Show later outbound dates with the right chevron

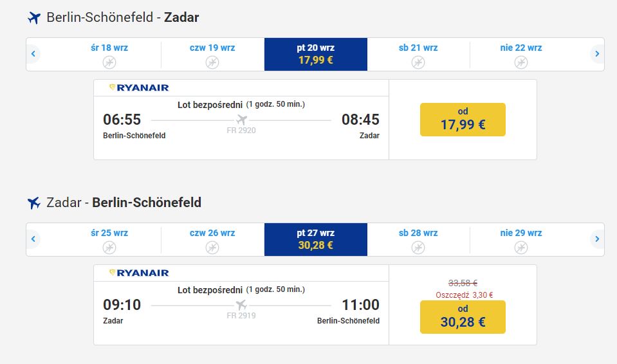click(x=597, y=53)
